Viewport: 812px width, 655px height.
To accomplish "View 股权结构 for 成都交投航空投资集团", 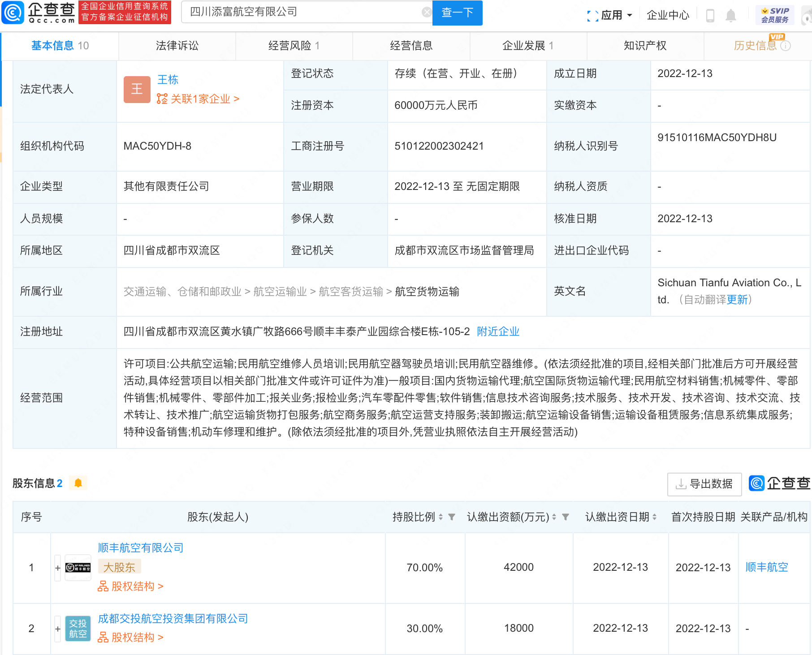I will point(130,638).
